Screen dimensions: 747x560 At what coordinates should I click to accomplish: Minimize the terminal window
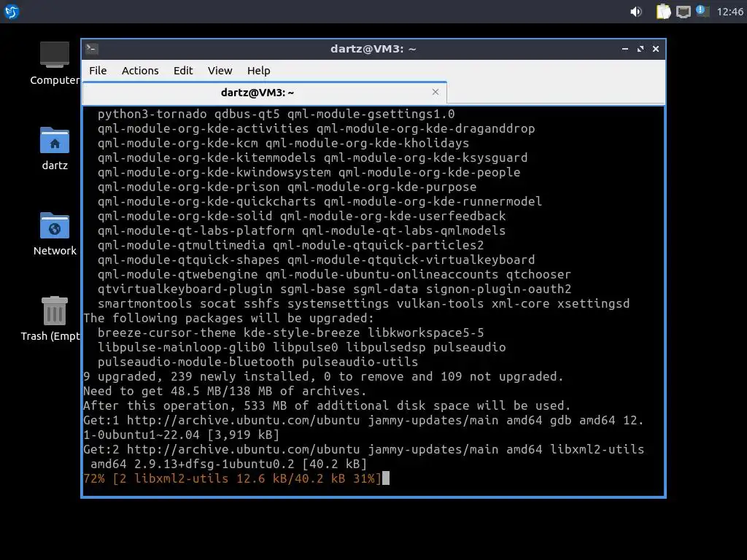point(625,49)
